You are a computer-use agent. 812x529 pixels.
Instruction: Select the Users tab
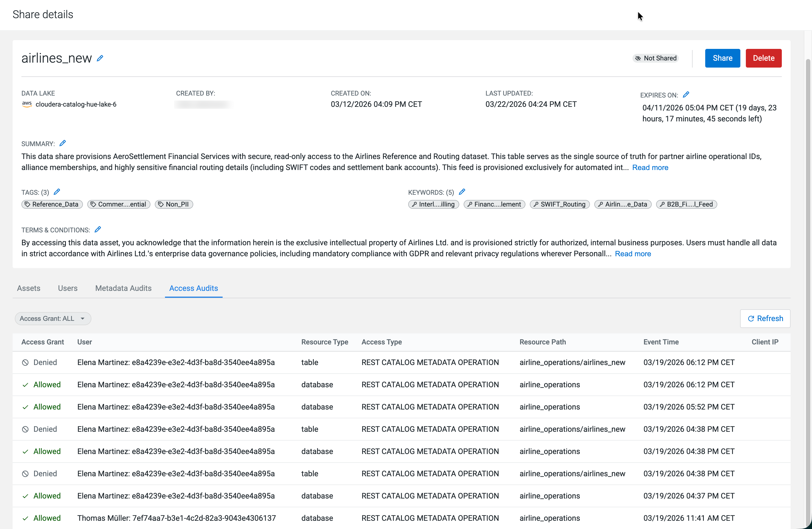[68, 288]
